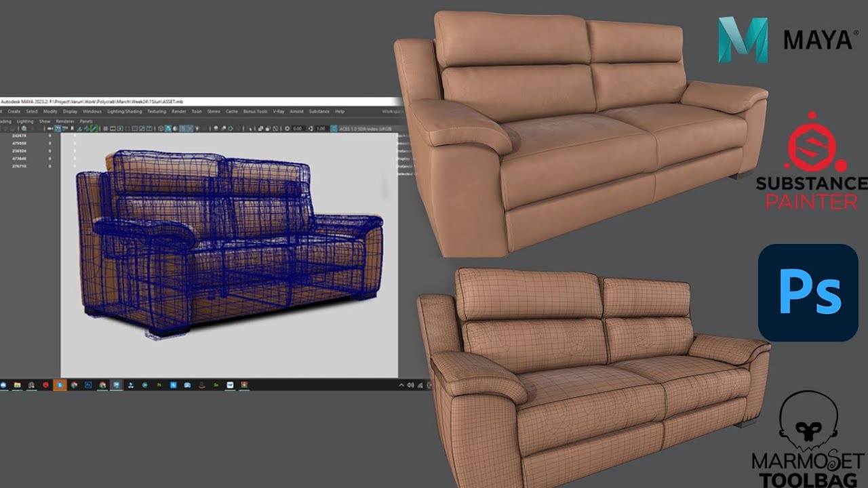Open the Help menu
Viewport: 868px width, 488px height.
click(x=340, y=111)
